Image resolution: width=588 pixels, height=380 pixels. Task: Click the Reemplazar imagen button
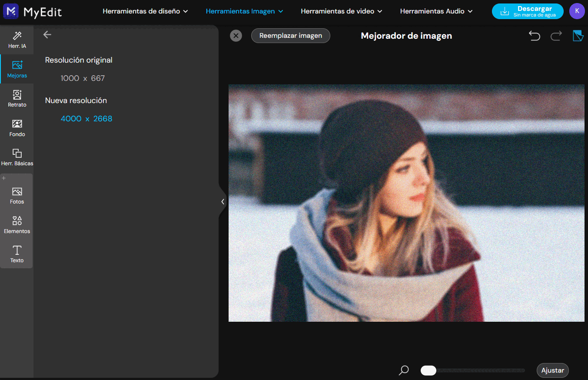[290, 36]
